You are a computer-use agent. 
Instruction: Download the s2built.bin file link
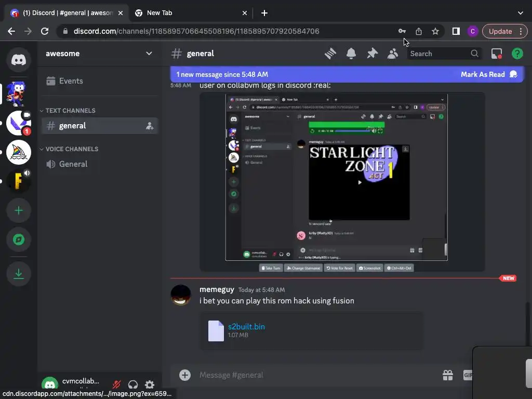click(x=246, y=327)
